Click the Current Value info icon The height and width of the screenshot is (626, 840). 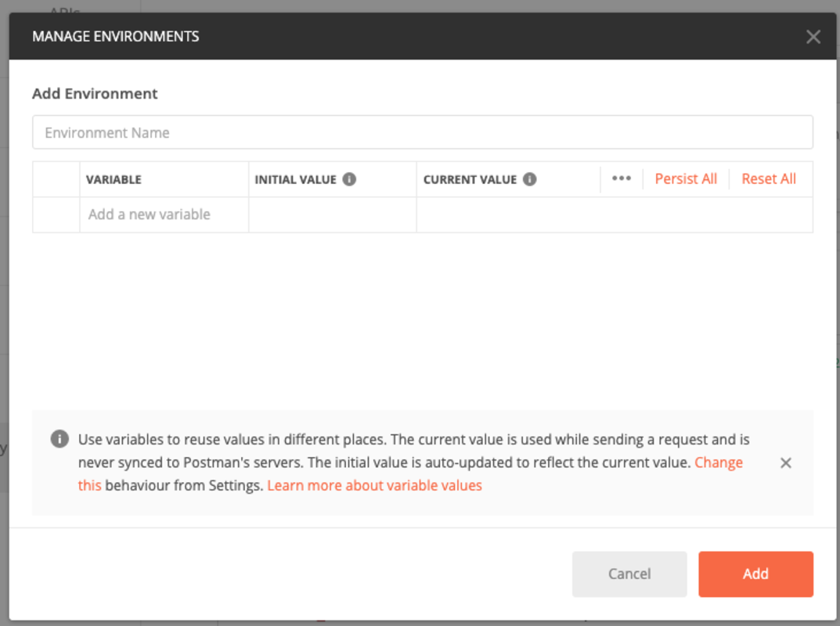[x=530, y=179]
